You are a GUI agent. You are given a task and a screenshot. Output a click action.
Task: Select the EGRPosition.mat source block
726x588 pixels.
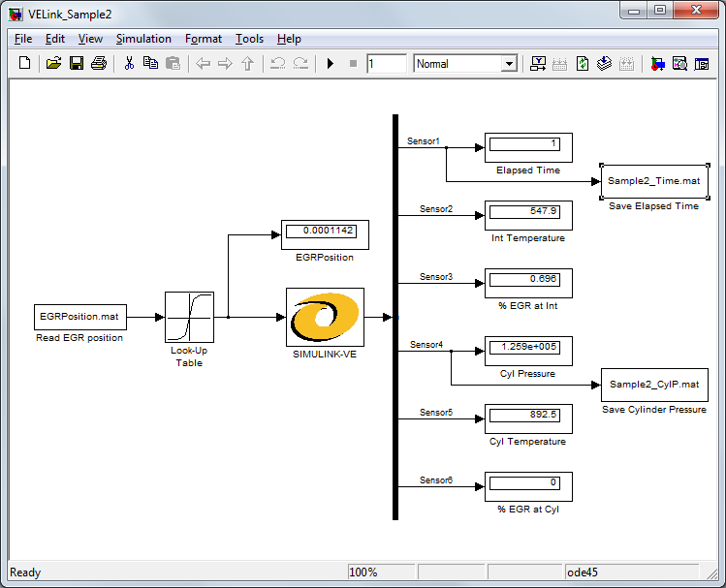80,317
